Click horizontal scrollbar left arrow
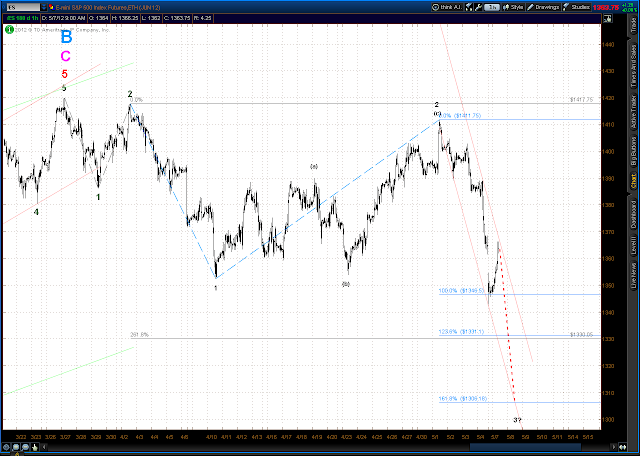The height and width of the screenshot is (456, 640). pyautogui.click(x=44, y=447)
